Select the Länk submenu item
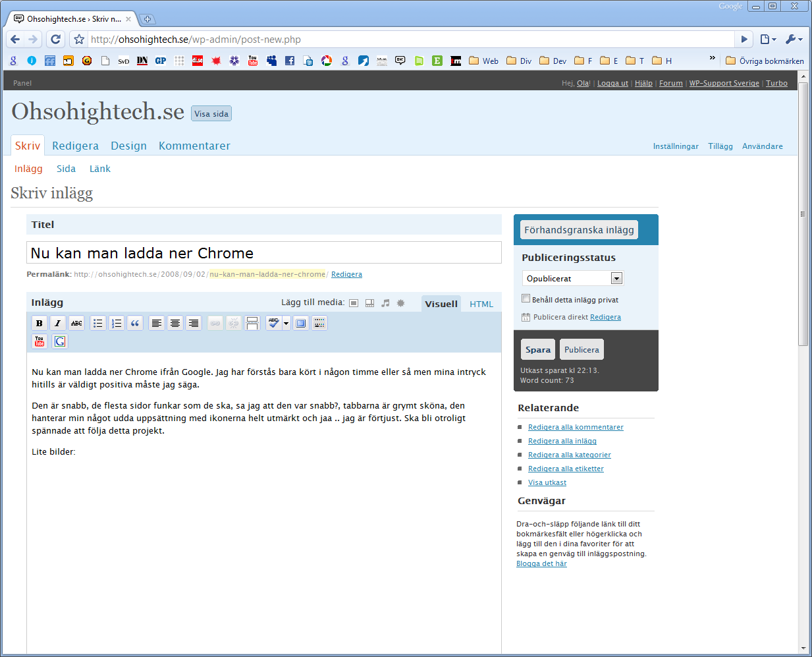Screen dimensions: 812x657 pyautogui.click(x=100, y=169)
